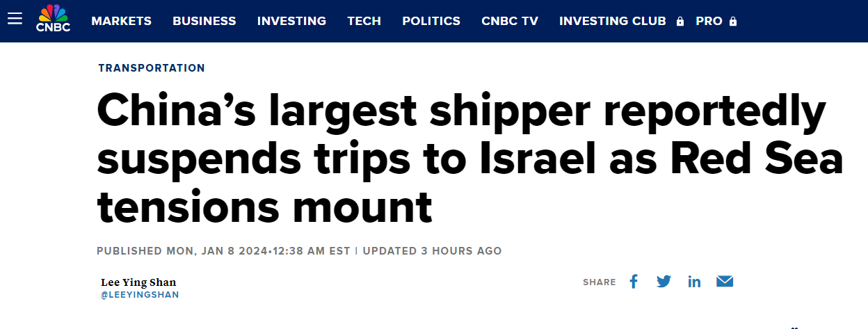This screenshot has height=329, width=868.
Task: Share article on Twitter
Action: pyautogui.click(x=664, y=282)
